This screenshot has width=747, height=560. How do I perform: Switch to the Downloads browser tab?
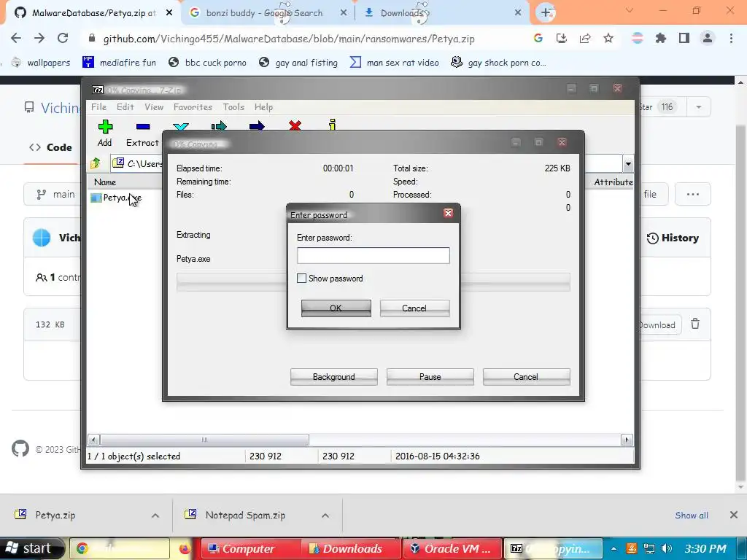click(402, 13)
